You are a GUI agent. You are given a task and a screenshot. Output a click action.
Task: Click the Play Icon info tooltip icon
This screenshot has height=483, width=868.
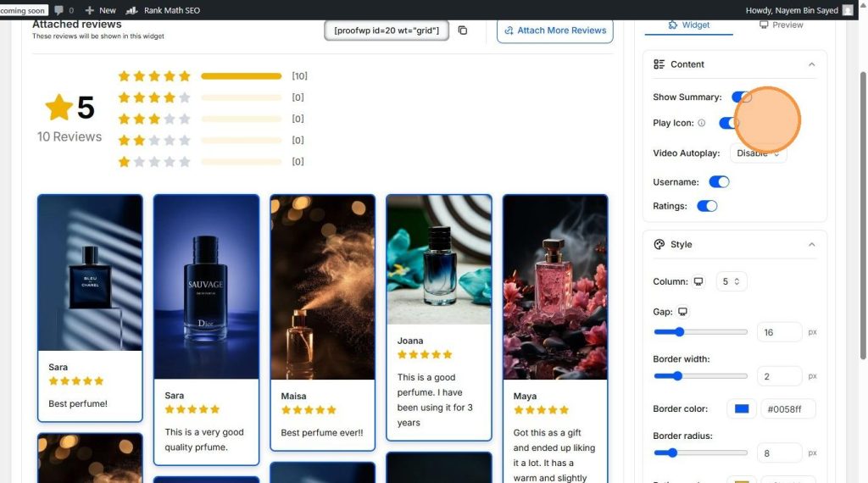tap(701, 123)
